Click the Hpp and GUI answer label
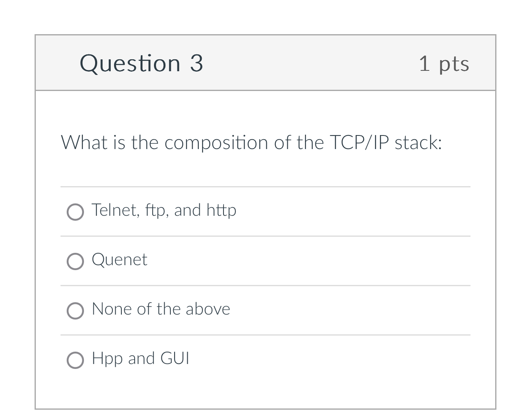531x420 pixels. click(140, 358)
